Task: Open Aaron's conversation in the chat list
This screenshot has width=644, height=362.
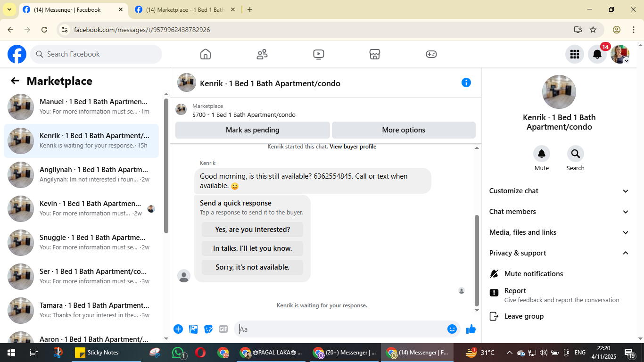Action: pos(81,336)
